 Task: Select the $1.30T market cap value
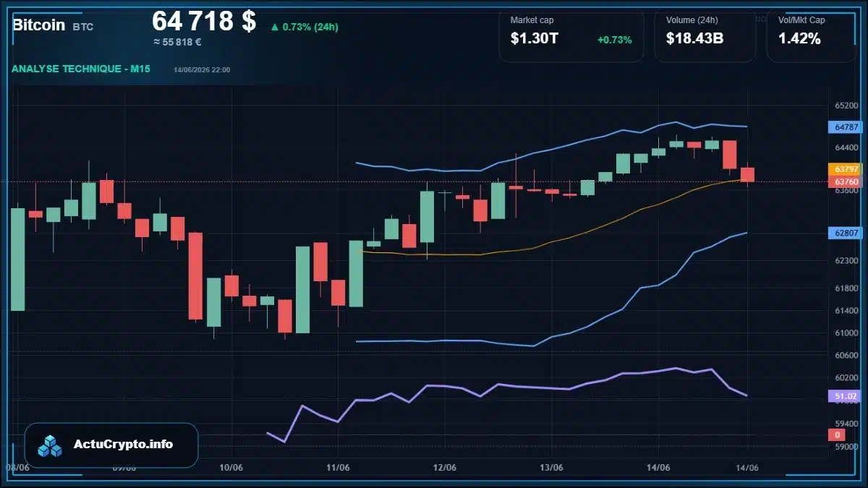535,39
